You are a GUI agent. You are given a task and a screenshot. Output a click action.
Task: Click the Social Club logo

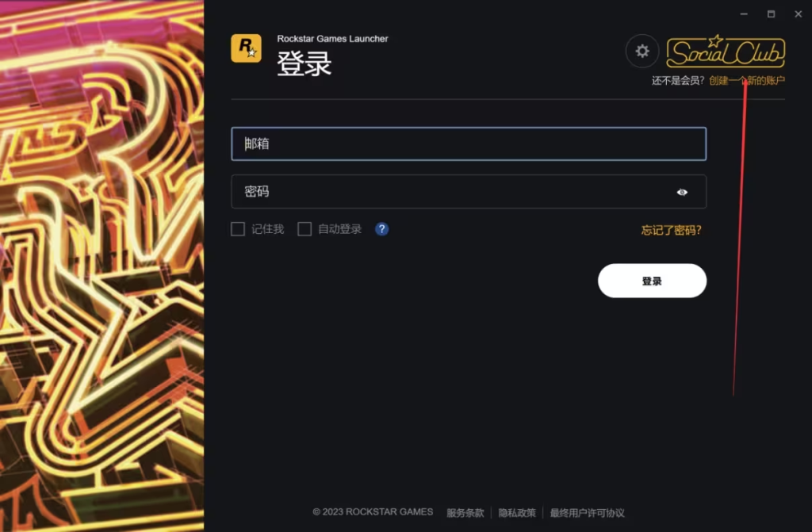click(x=726, y=52)
